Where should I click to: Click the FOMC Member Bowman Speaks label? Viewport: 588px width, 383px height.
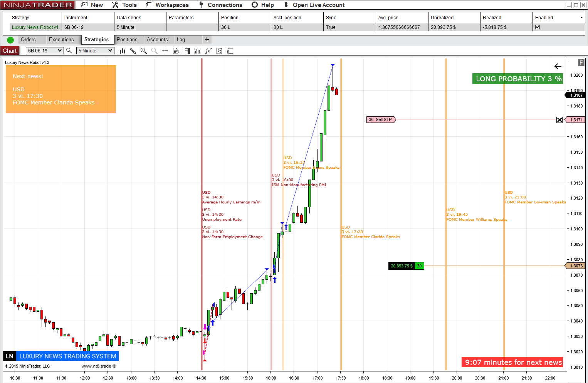tap(535, 202)
